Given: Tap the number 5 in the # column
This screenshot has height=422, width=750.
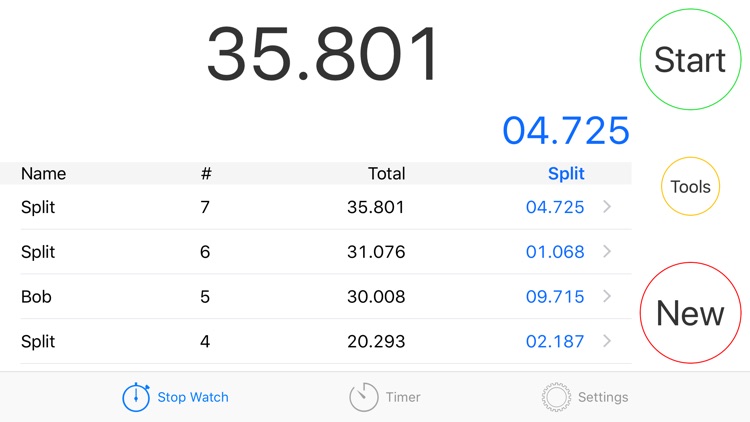Looking at the screenshot, I should coord(205,297).
